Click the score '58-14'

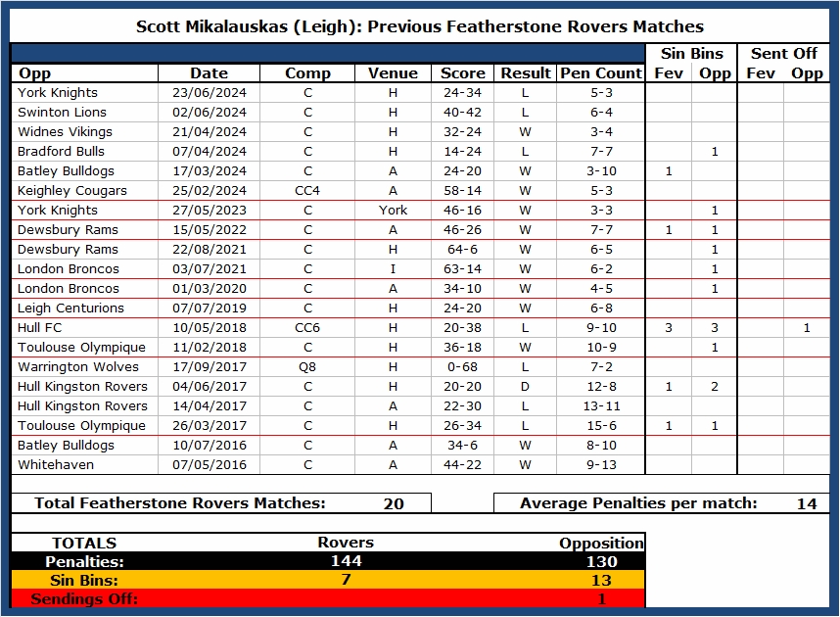(462, 191)
